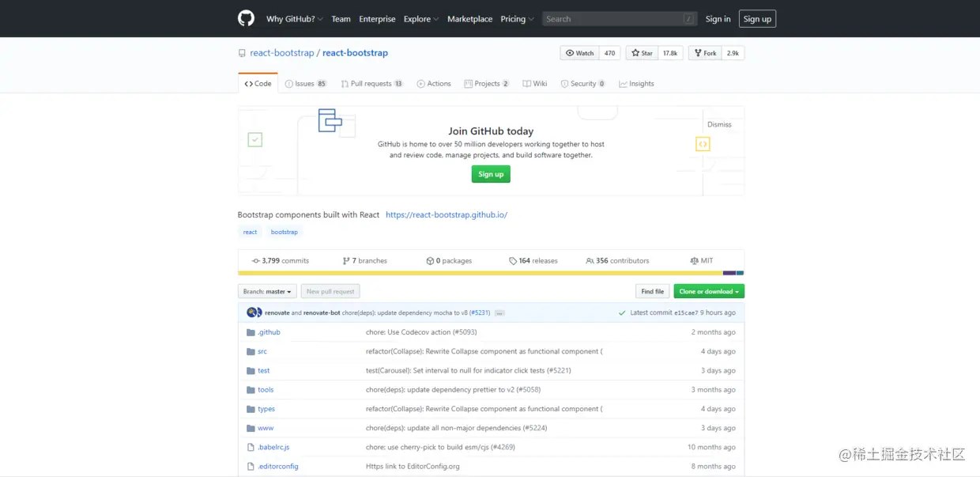This screenshot has width=980, height=477.
Task: Open the bold react-bootstrap repository link
Action: tap(355, 53)
